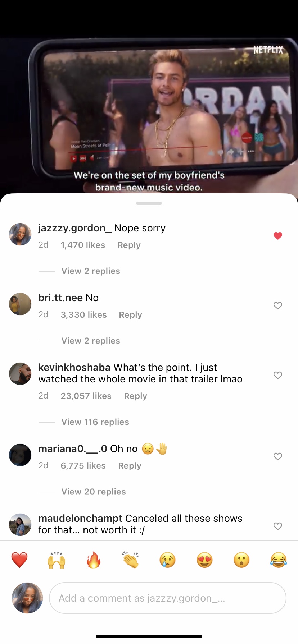
Task: Like kevinkhoshaba's comment
Action: tap(277, 375)
